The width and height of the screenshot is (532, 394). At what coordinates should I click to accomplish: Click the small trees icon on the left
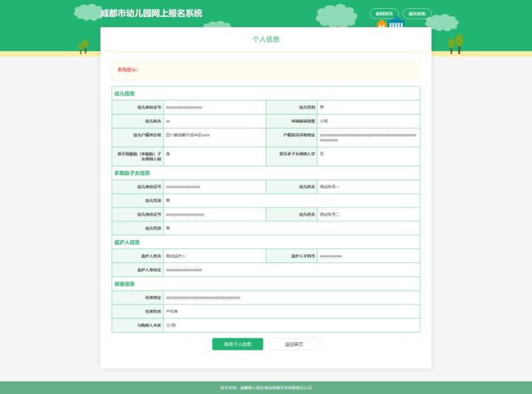[x=84, y=47]
